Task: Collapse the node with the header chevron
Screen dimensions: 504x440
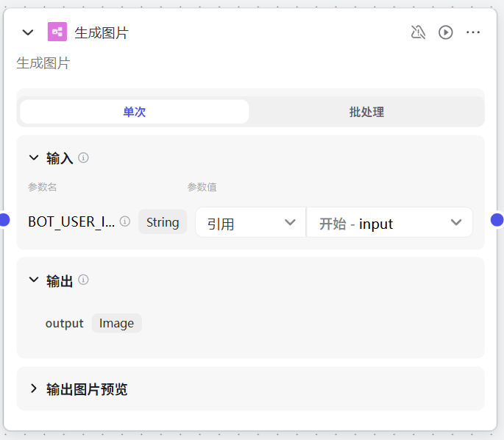Action: pyautogui.click(x=28, y=32)
